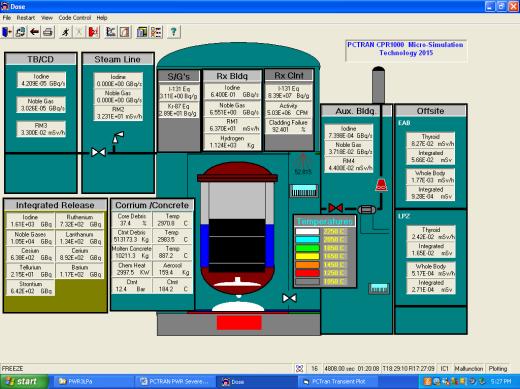520x389 pixels.
Task: Click the running man Run icon
Action: 66,32
